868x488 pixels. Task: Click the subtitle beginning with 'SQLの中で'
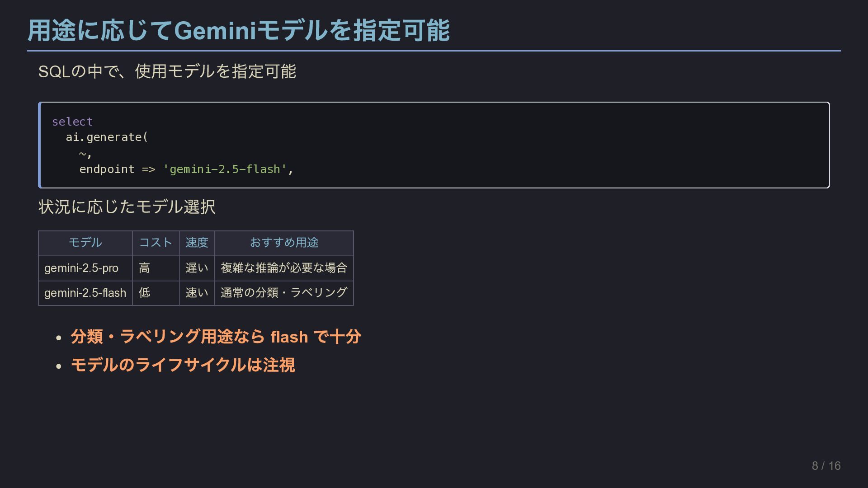coord(167,71)
